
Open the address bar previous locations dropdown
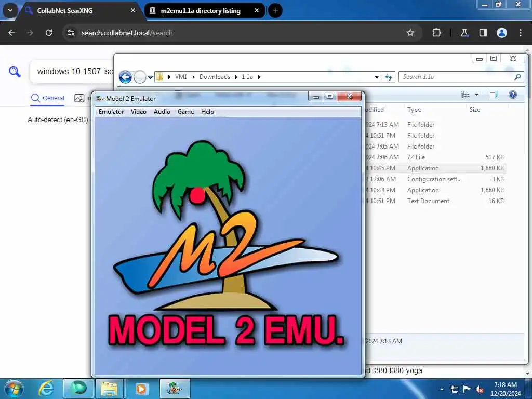tap(377, 77)
